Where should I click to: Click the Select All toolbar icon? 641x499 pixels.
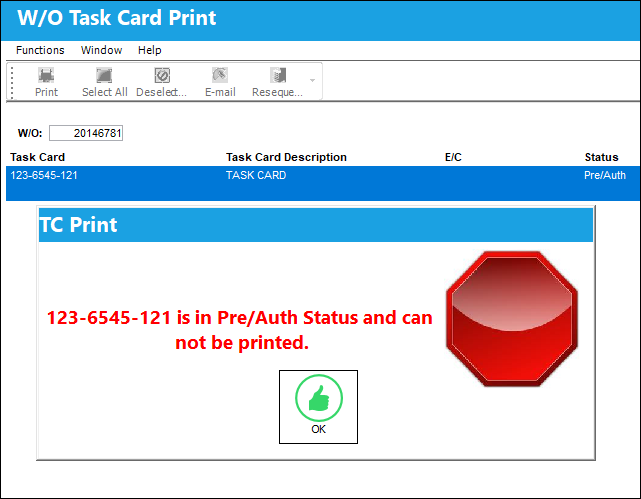point(104,76)
